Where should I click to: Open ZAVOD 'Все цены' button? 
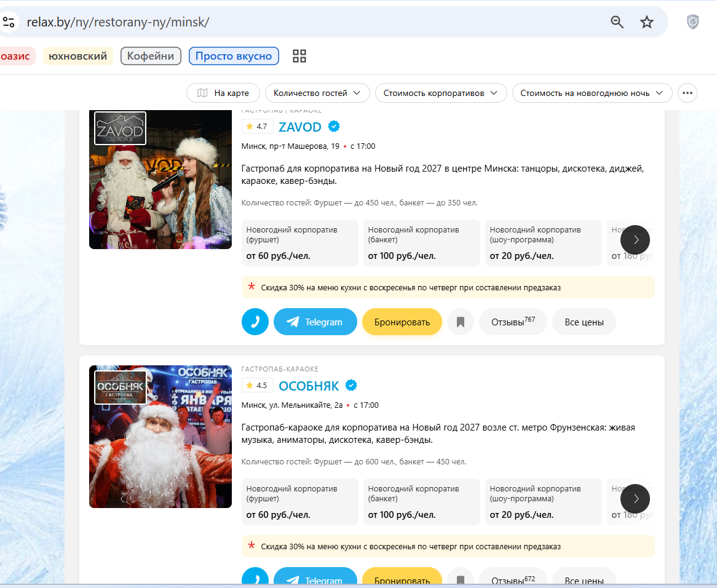[584, 322]
